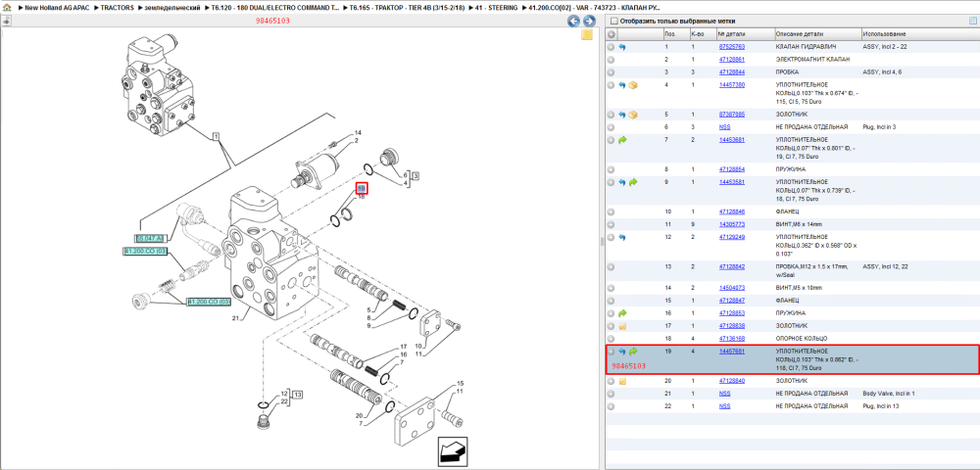Click the box icon for part 87387885

point(632,115)
